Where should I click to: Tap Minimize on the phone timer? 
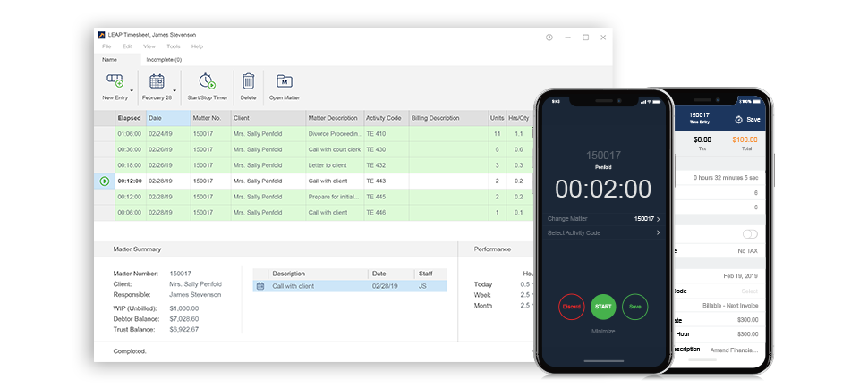(x=603, y=331)
